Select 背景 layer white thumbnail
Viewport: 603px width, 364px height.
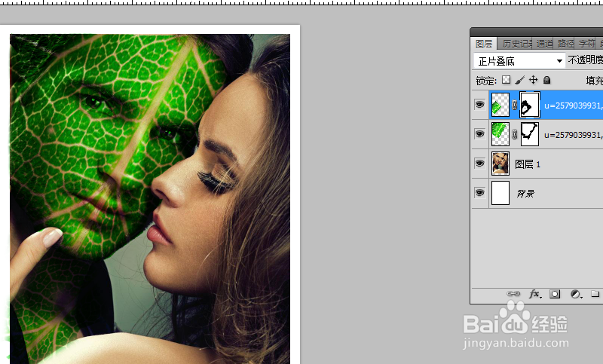pos(500,193)
